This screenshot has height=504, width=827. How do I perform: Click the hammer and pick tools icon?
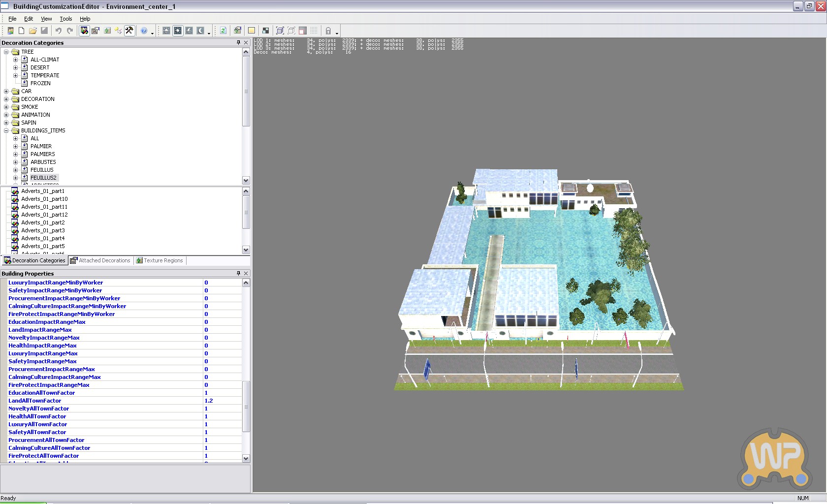pos(129,31)
